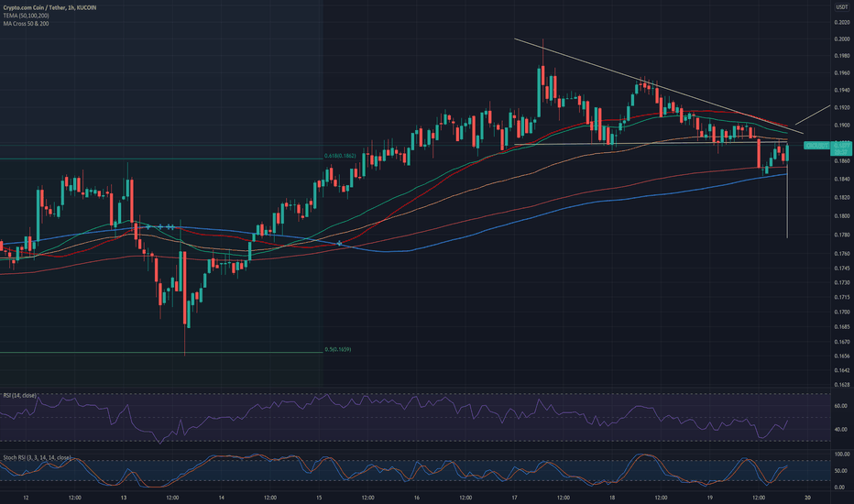The image size is (854, 504).
Task: Select the MA Cross 50 & 200 indicator label
Action: tap(26, 24)
